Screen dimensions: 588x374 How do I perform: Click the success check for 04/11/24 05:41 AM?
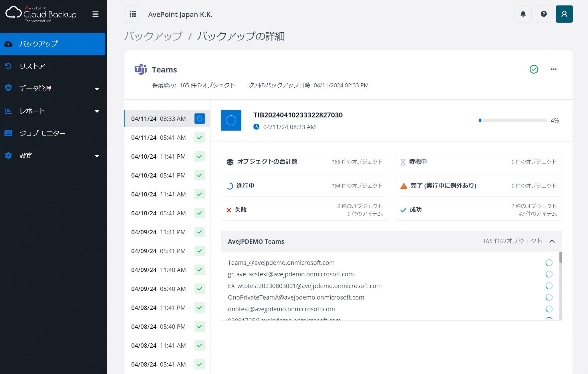(x=200, y=137)
